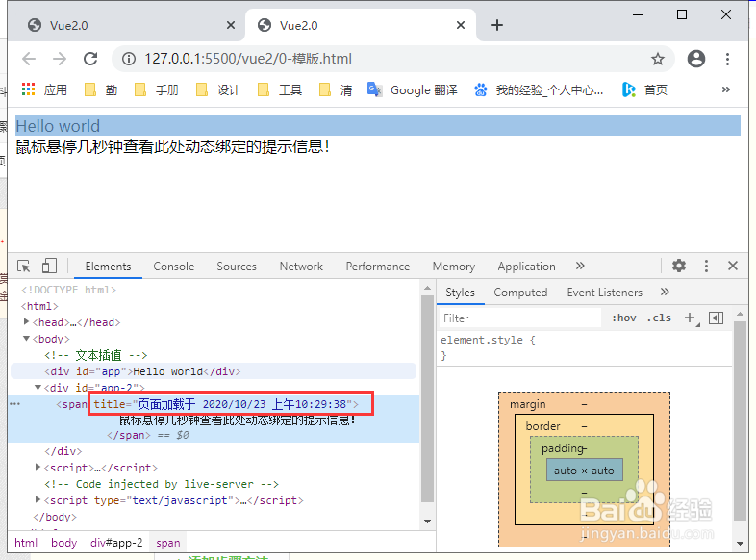
Task: Switch to the Sources tab
Action: [x=237, y=267]
